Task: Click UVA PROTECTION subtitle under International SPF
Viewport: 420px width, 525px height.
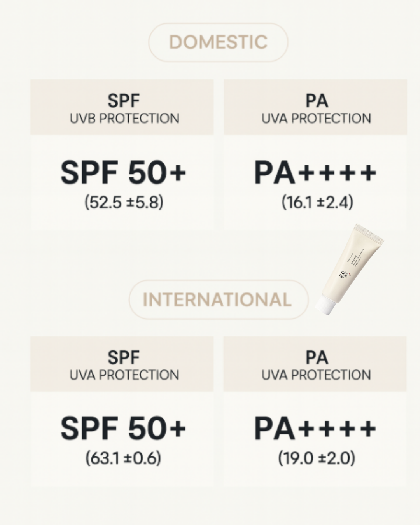Action: pos(124,375)
